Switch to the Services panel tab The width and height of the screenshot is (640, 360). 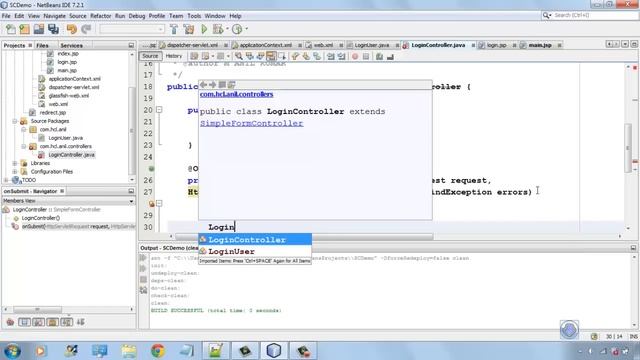71,45
